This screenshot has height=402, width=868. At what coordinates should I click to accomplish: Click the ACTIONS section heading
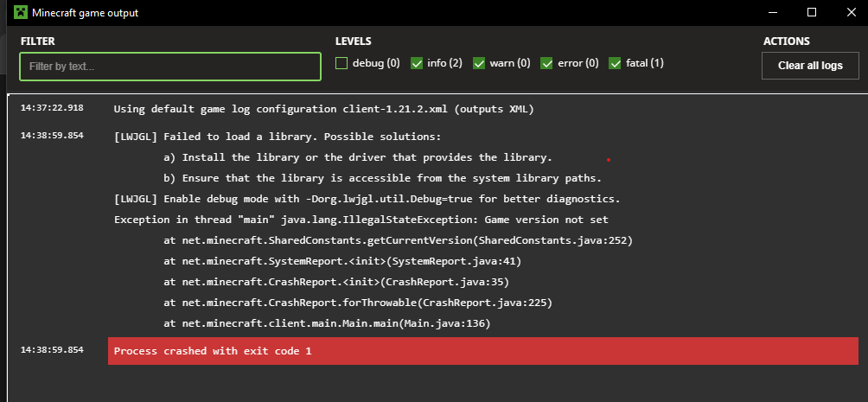786,41
